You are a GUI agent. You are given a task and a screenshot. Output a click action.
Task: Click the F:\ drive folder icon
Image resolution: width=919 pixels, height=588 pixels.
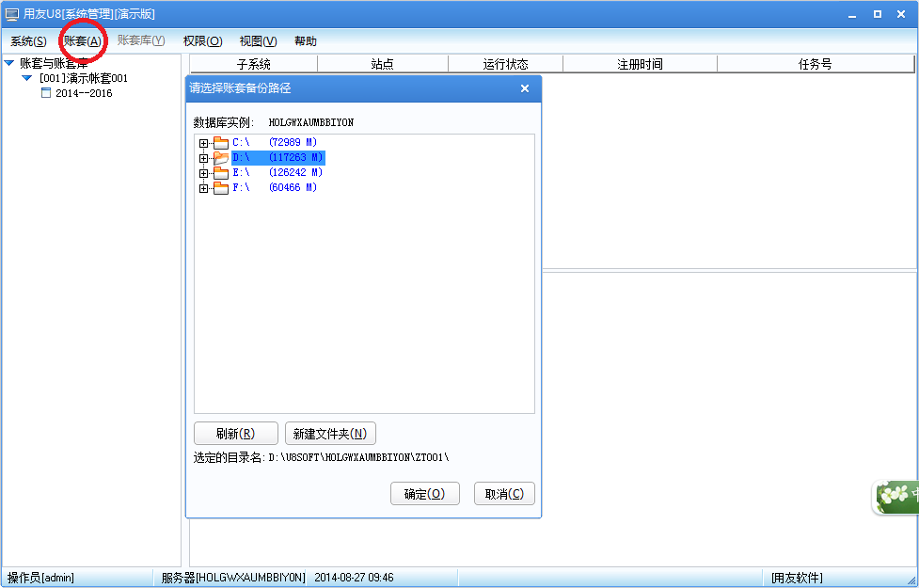point(221,188)
